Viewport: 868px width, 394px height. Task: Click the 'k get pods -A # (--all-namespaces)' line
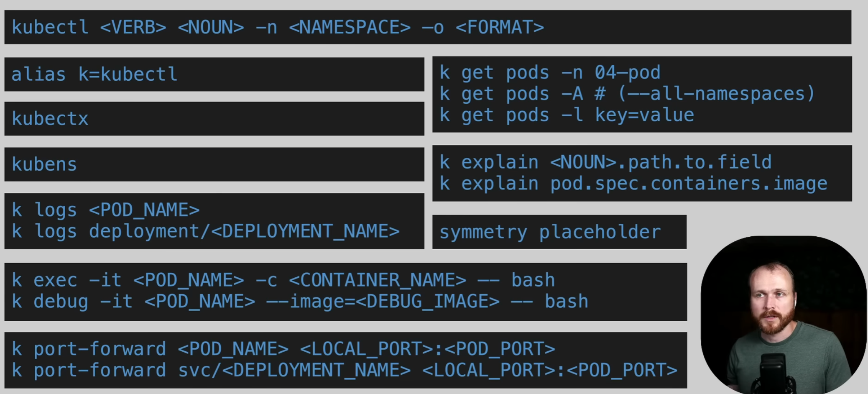(x=627, y=94)
